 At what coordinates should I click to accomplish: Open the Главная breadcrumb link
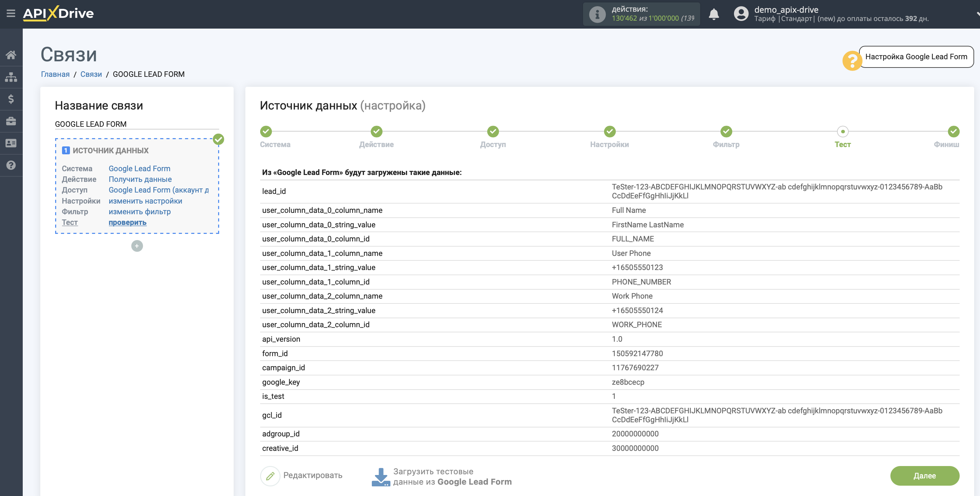tap(55, 74)
